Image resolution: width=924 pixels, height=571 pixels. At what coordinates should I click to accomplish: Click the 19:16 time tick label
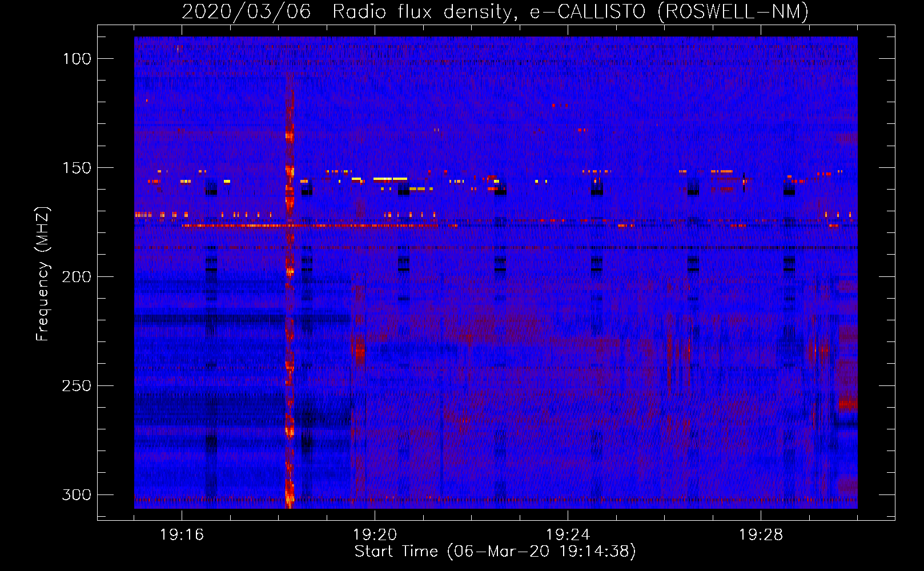pyautogui.click(x=182, y=535)
